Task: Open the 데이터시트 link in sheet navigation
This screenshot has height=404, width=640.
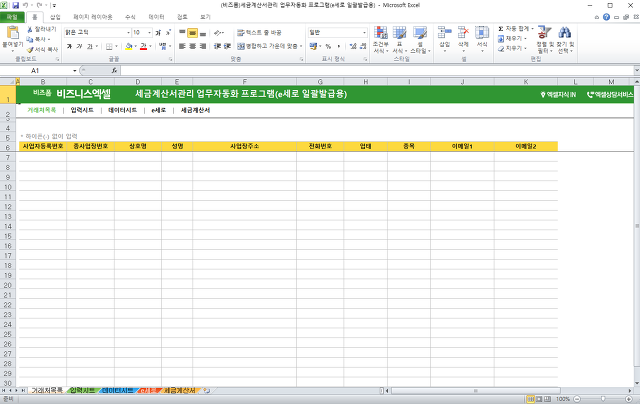Action: point(122,110)
